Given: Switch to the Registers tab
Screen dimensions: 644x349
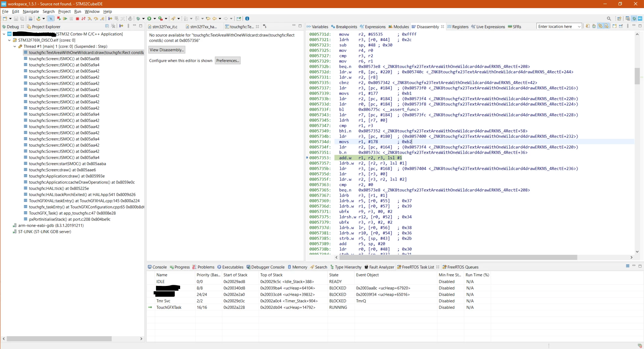Looking at the screenshot, I should [x=458, y=27].
